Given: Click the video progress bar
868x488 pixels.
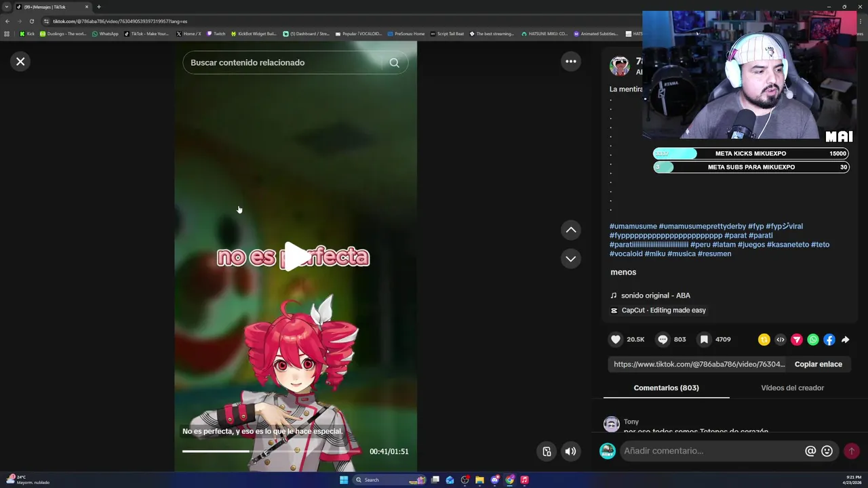Looking at the screenshot, I should click(273, 451).
